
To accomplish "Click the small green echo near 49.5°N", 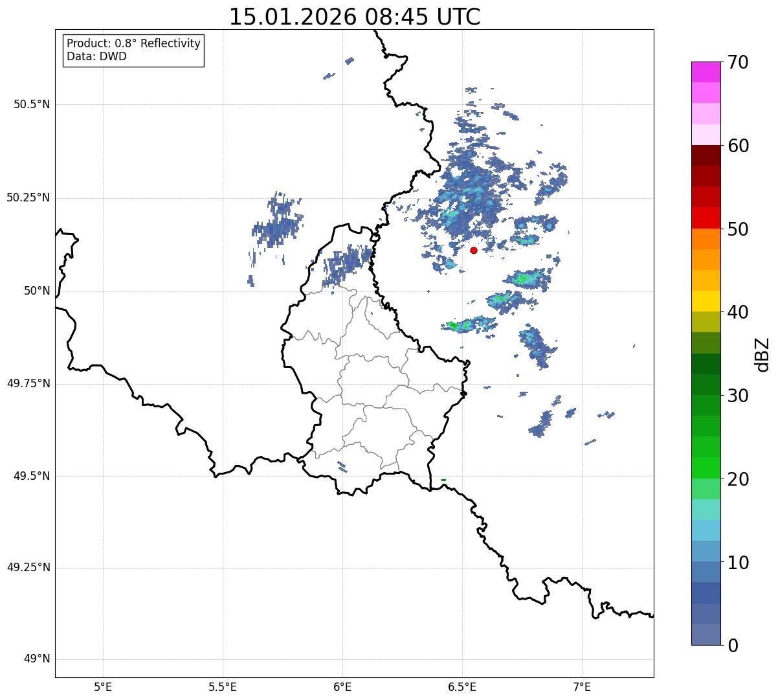I will pyautogui.click(x=443, y=480).
